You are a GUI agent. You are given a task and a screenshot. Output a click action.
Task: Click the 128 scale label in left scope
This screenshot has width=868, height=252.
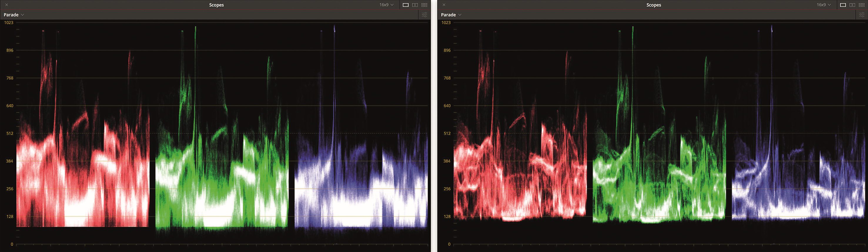(10, 216)
